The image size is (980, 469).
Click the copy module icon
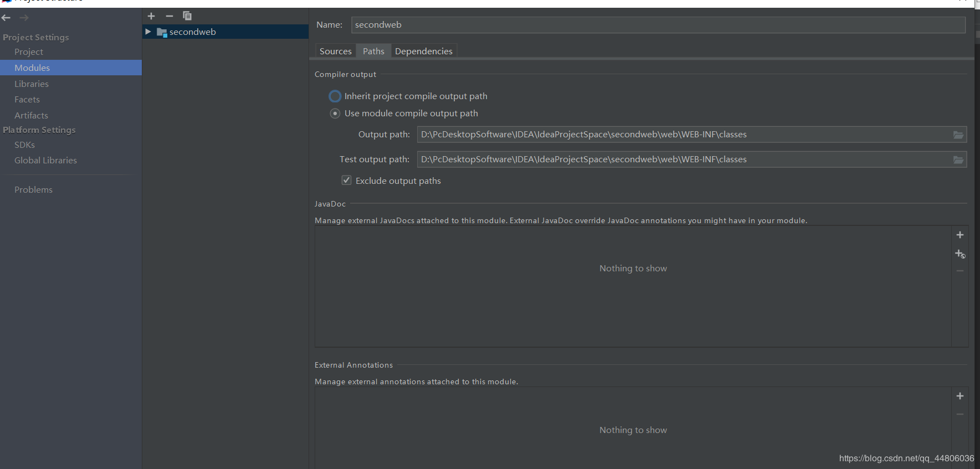(x=187, y=16)
